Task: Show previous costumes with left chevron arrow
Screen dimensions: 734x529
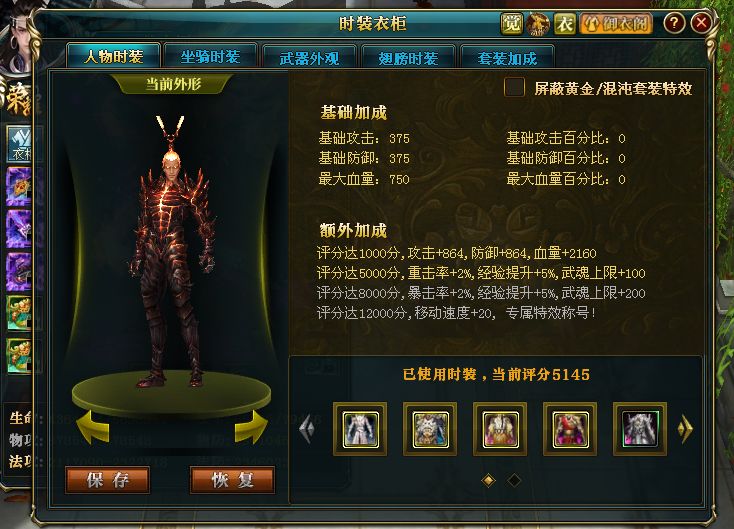Action: 307,428
